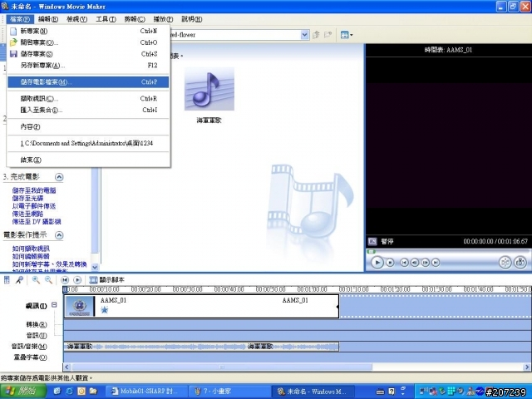This screenshot has width=532, height=399.
Task: Select the AAMS_01 clip on video track
Action: (x=201, y=307)
